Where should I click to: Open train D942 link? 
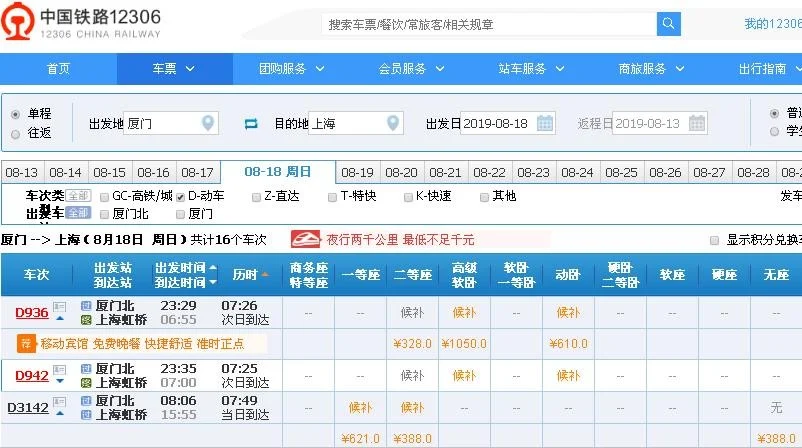(x=32, y=375)
